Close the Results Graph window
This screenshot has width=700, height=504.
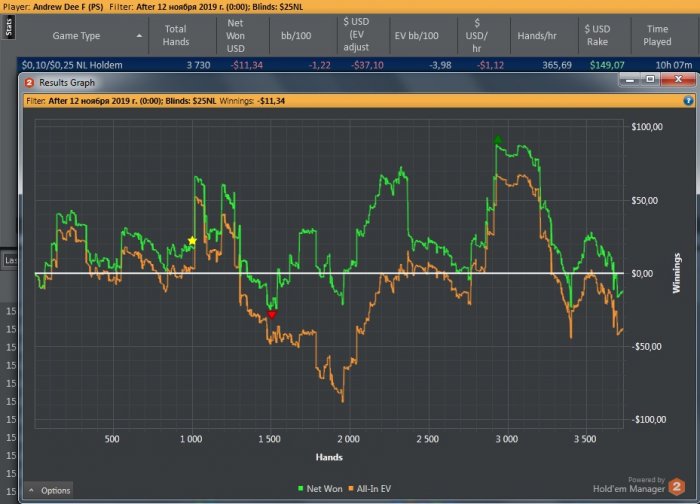click(x=679, y=82)
